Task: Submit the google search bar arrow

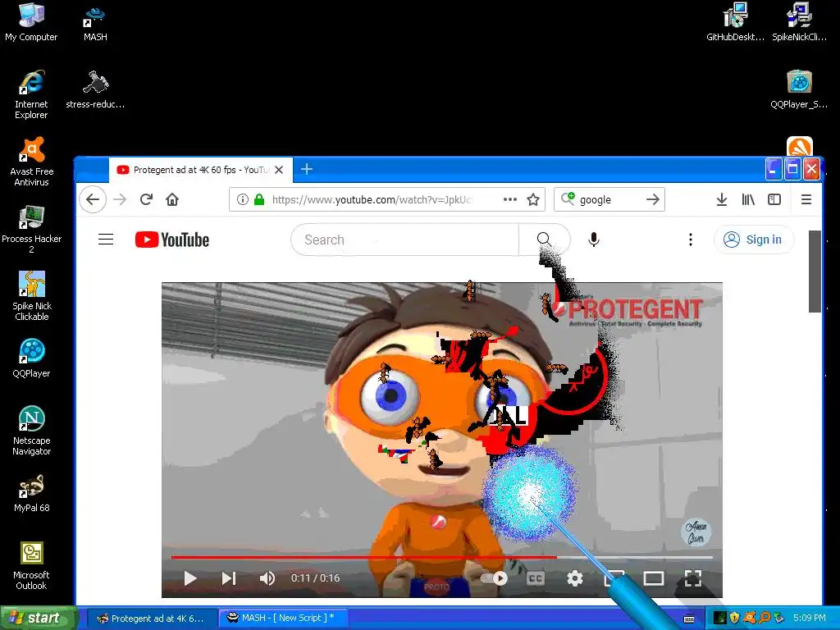Action: pos(652,200)
